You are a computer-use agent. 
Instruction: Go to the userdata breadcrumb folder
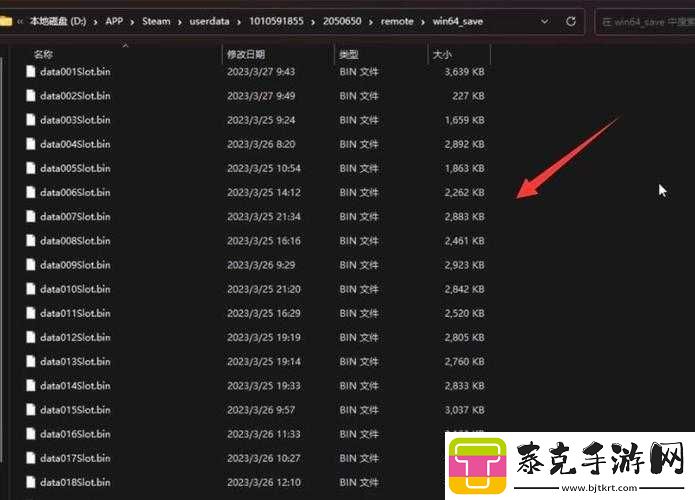click(209, 21)
